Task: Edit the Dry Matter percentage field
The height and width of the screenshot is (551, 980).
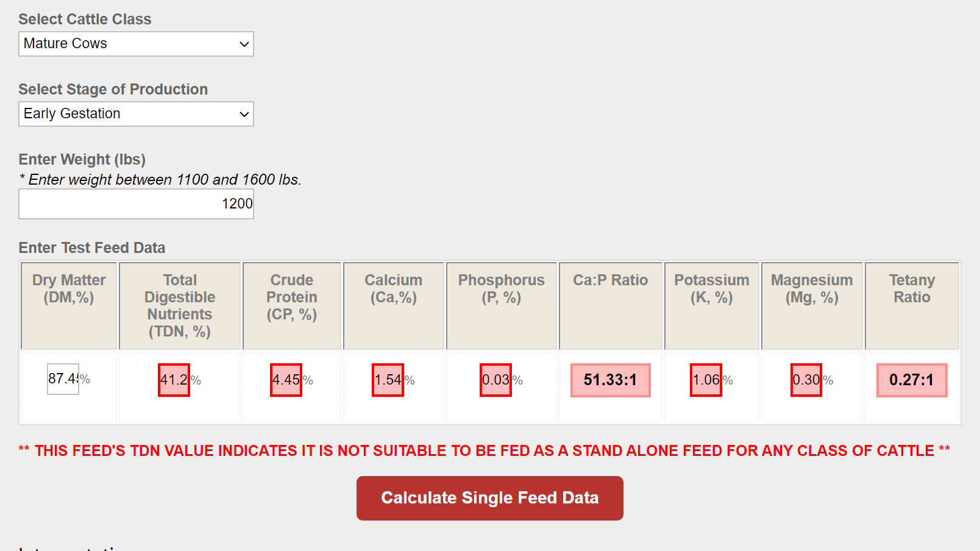Action: point(63,379)
